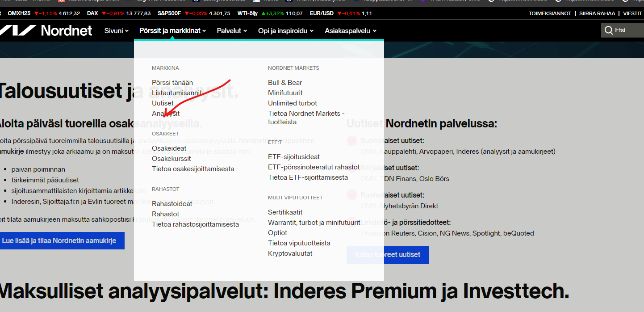Select Optiot in the menu
The height and width of the screenshot is (312, 644).
pyautogui.click(x=278, y=233)
